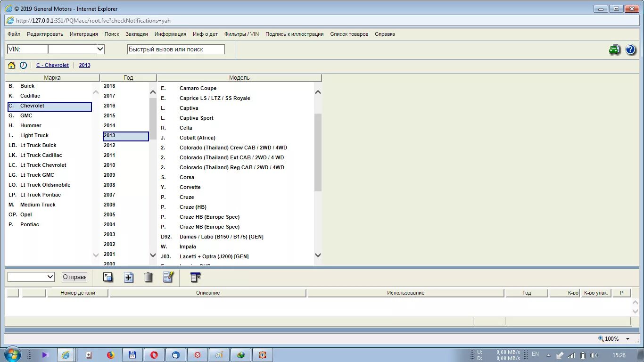Click the edit notes pencil icon

click(x=168, y=277)
